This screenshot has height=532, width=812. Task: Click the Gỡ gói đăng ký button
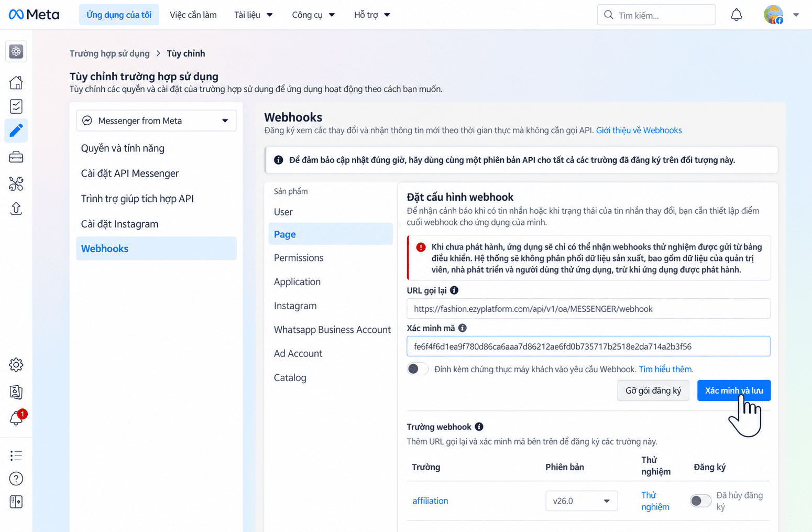[653, 390]
